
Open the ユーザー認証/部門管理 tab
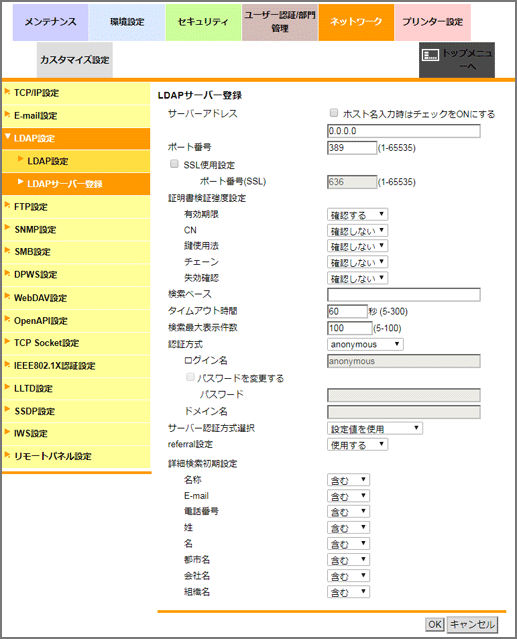coord(280,22)
